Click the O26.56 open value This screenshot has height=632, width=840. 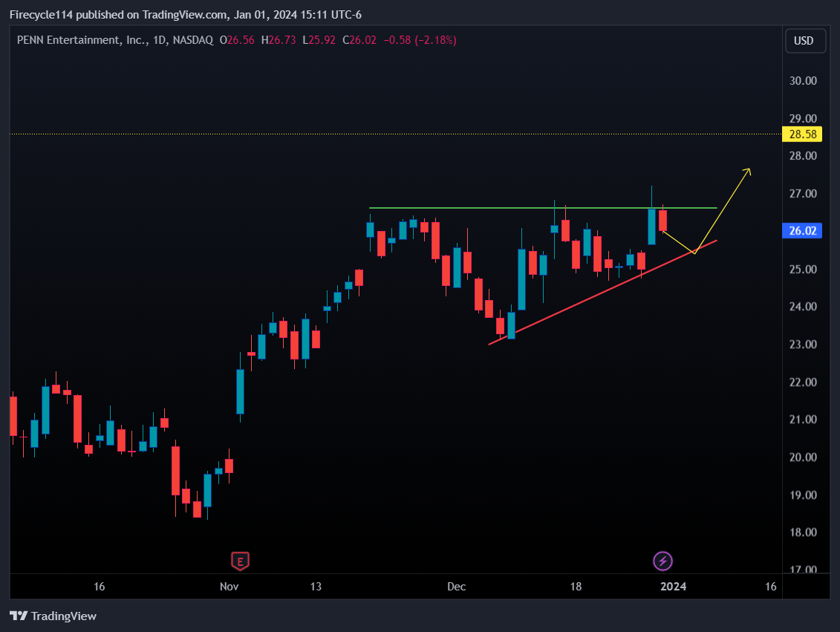237,40
